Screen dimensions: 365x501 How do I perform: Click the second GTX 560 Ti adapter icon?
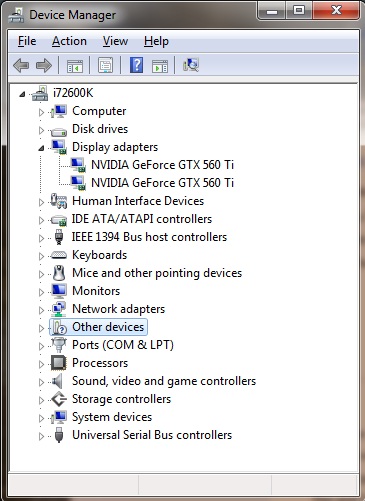coord(78,183)
